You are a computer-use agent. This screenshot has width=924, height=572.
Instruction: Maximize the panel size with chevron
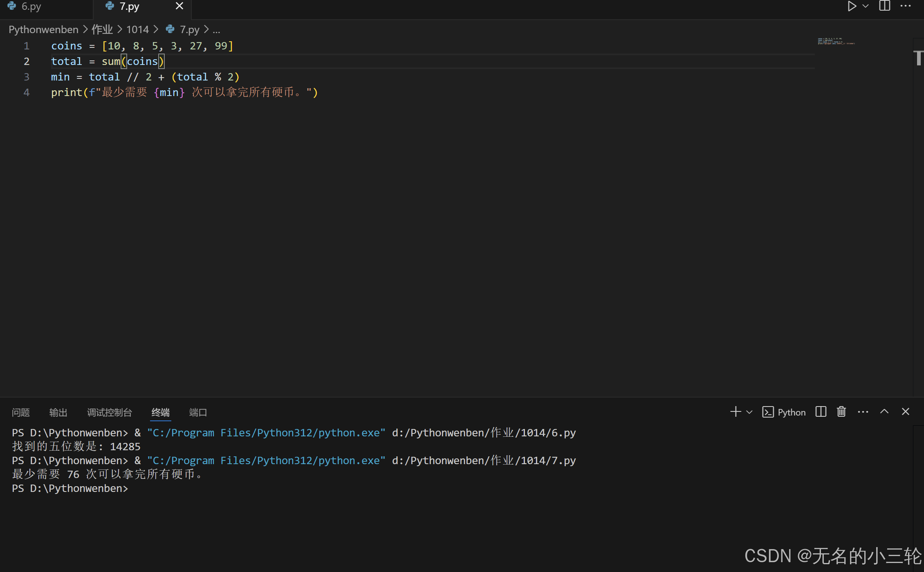(x=884, y=412)
